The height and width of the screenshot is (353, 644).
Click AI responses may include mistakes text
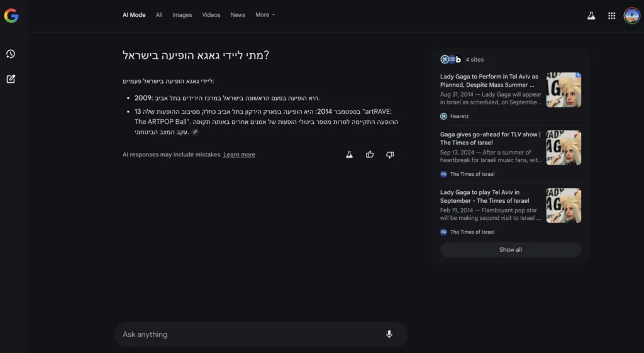[x=172, y=155]
